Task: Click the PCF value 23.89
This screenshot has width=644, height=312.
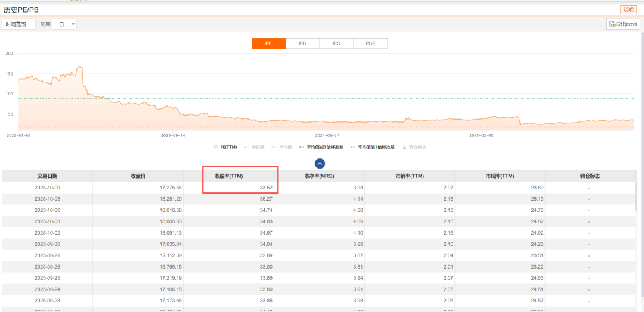Action: point(537,188)
